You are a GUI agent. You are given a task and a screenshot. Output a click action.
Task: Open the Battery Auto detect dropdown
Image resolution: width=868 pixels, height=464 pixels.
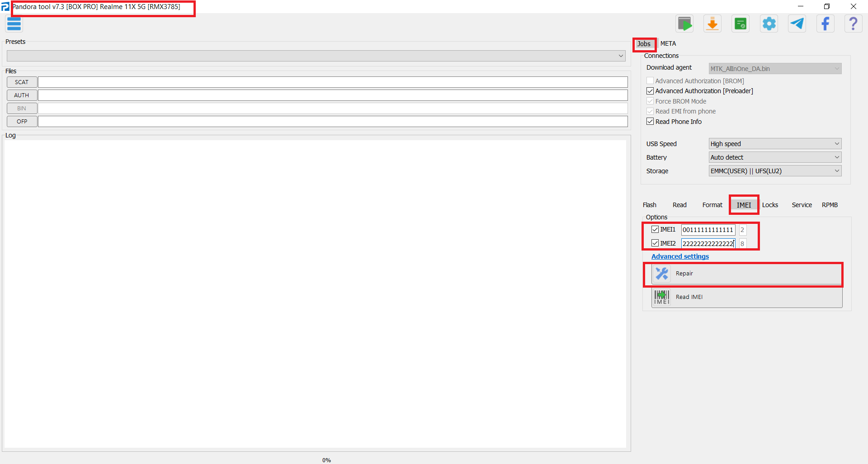[775, 157]
